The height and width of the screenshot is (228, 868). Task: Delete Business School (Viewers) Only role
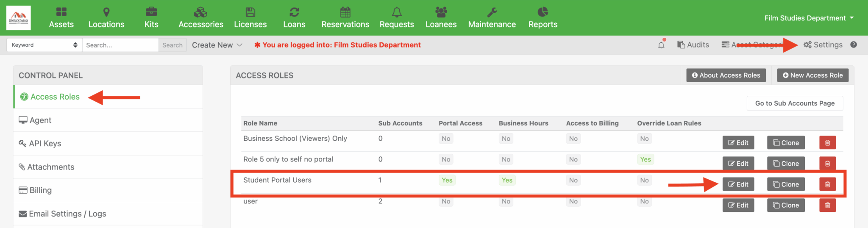[827, 143]
